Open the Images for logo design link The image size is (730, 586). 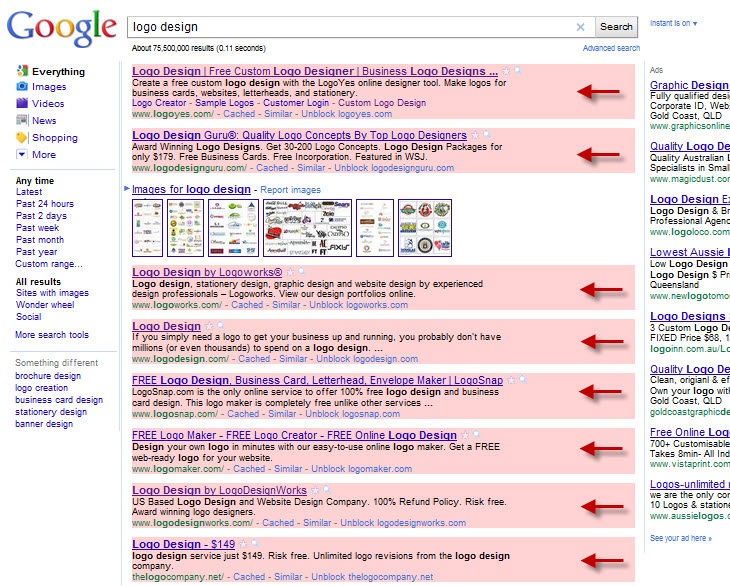191,189
